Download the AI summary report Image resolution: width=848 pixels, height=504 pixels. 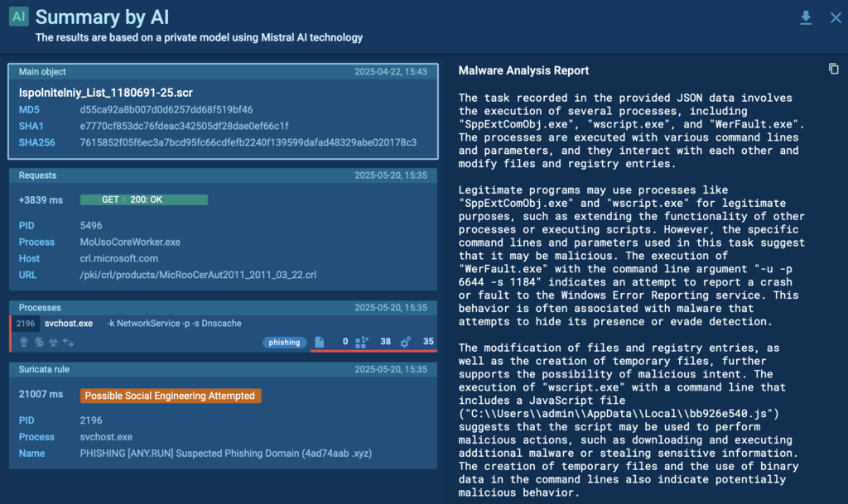click(x=806, y=18)
